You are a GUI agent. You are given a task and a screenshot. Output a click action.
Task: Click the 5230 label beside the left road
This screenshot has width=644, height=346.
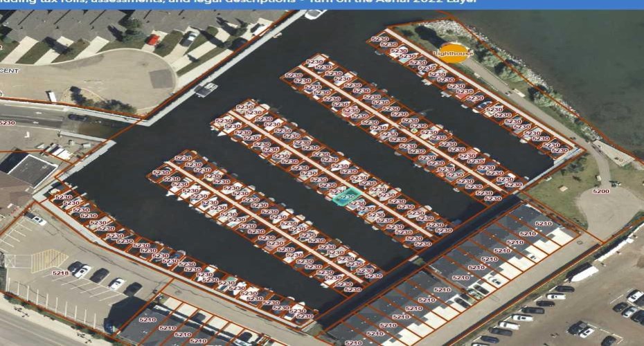(x=8, y=122)
